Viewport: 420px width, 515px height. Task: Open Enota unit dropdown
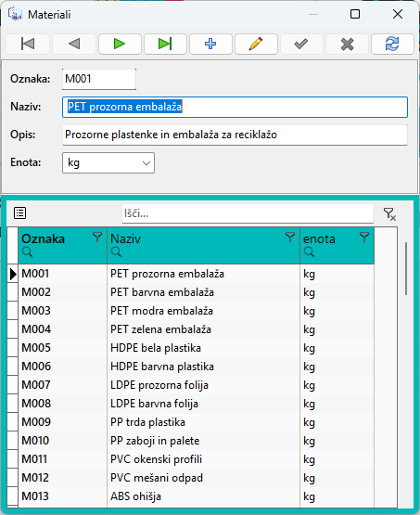tap(108, 162)
